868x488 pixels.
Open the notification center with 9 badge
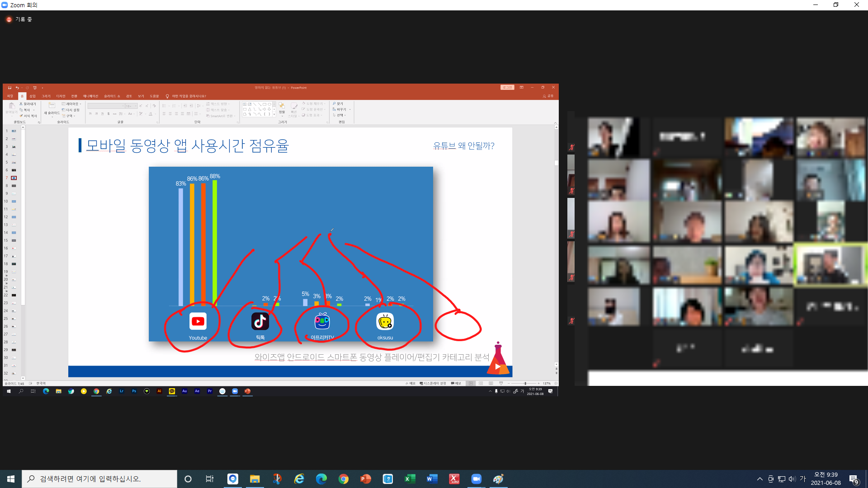[854, 479]
